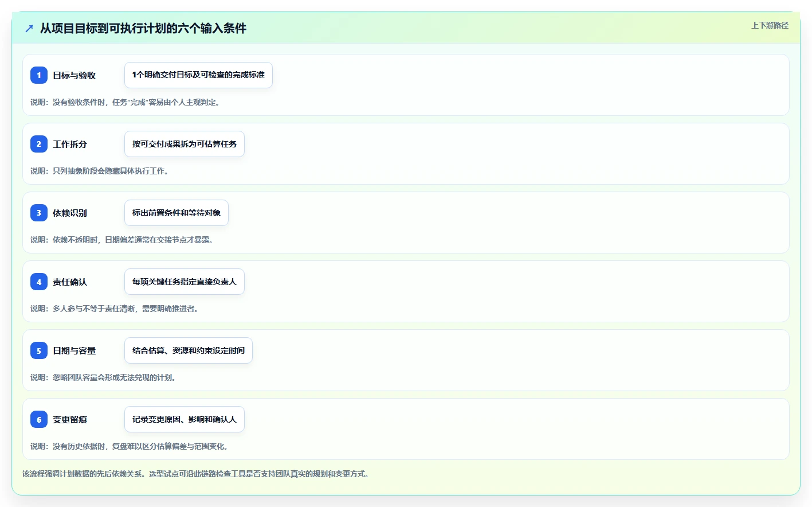Click the footer summary starting 该流程强调
The width and height of the screenshot is (812, 507).
(x=195, y=474)
